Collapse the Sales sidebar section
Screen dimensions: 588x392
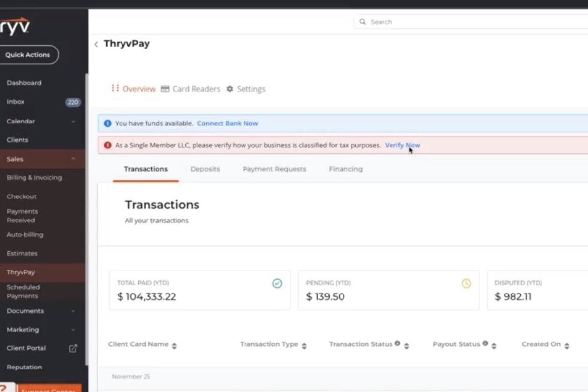click(x=73, y=159)
